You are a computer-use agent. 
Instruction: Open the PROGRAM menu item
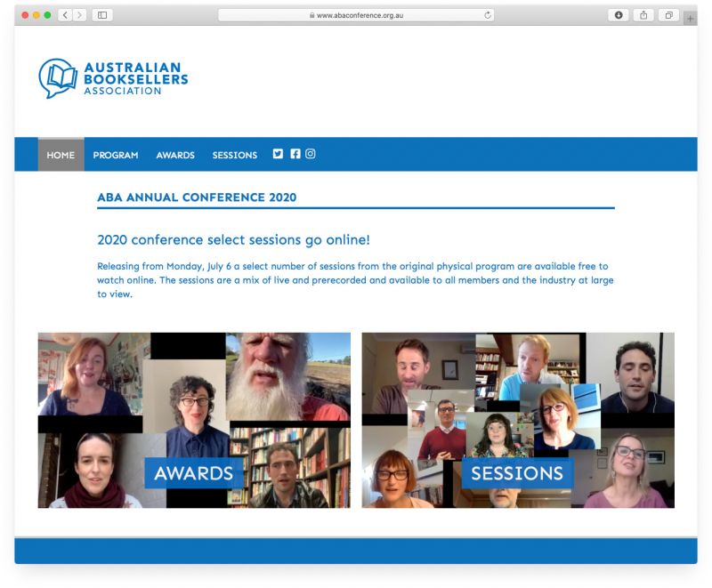pyautogui.click(x=116, y=155)
